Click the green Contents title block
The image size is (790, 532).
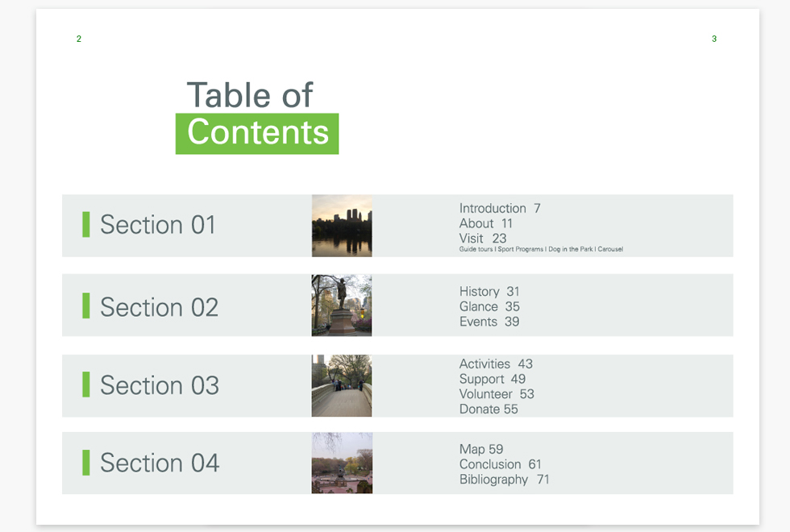pos(257,133)
